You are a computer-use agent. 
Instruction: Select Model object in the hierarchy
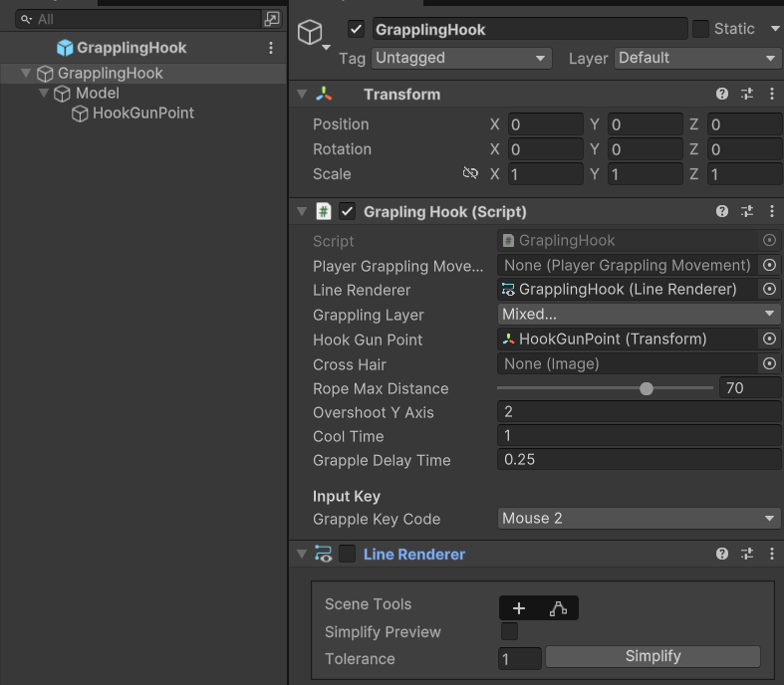97,93
